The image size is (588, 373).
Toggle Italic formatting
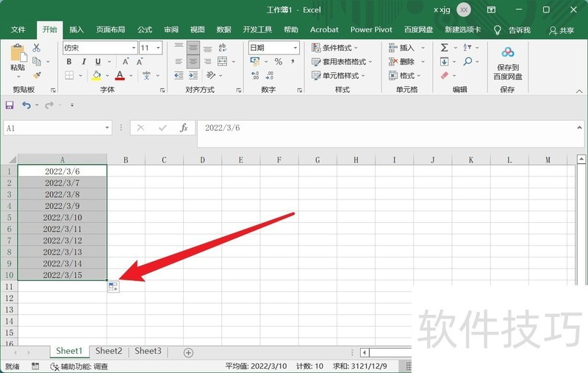84,62
